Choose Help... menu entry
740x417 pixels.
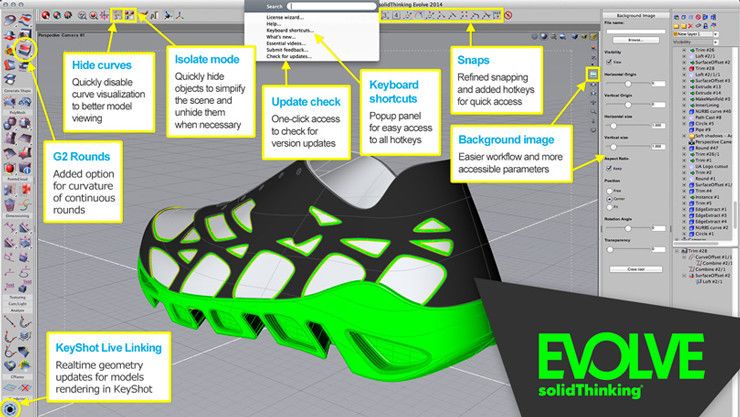pos(273,24)
